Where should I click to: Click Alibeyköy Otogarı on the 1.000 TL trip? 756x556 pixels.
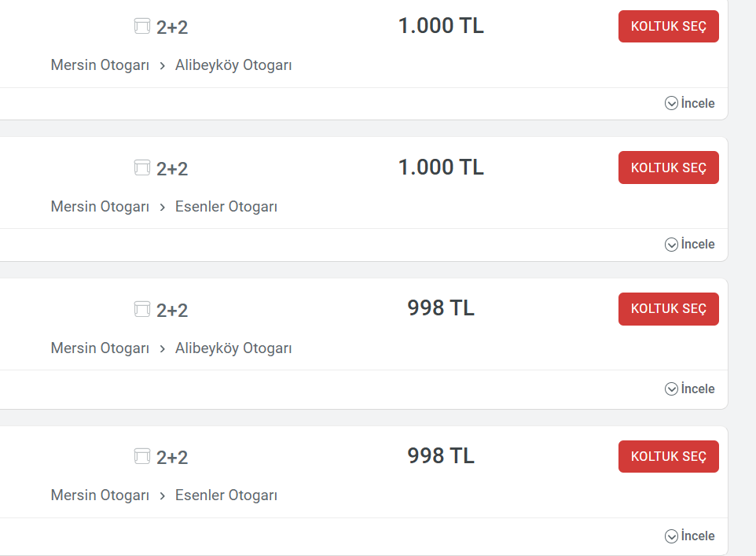coord(233,65)
